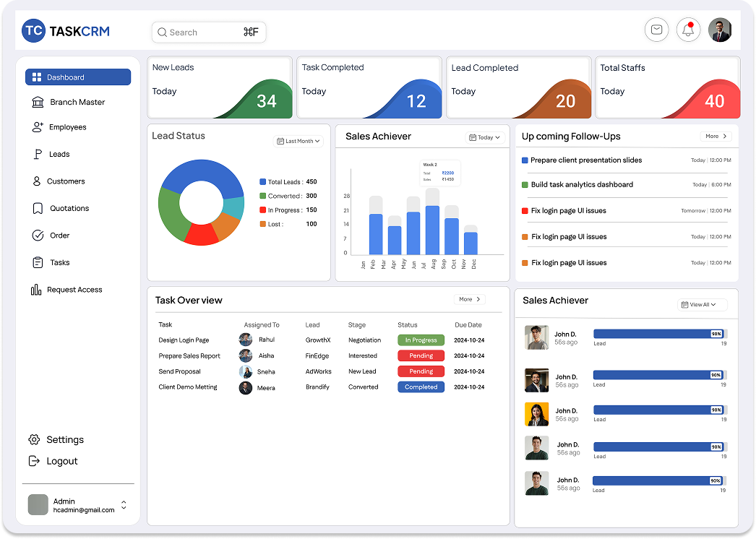756x539 pixels.
Task: Click the first John D. progress bar
Action: (x=658, y=334)
